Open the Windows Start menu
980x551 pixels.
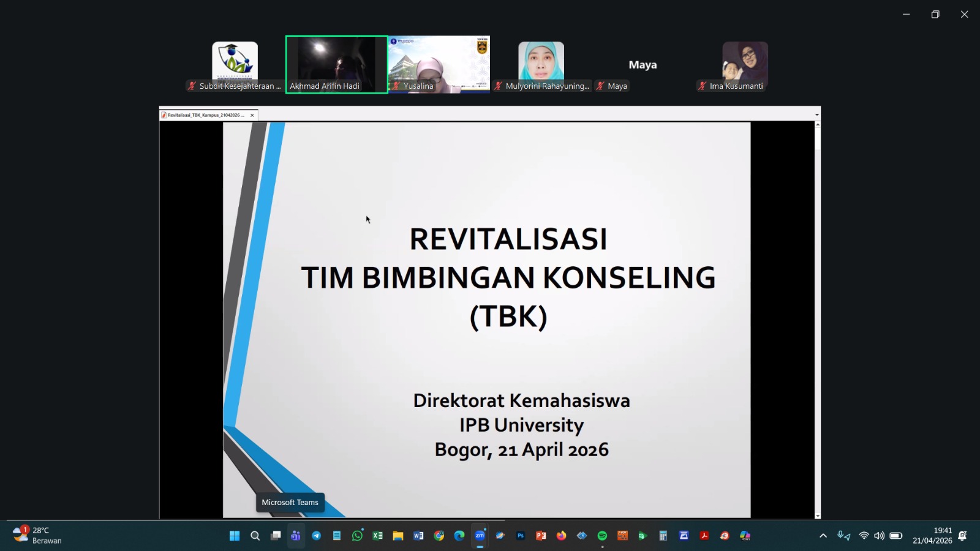[235, 536]
